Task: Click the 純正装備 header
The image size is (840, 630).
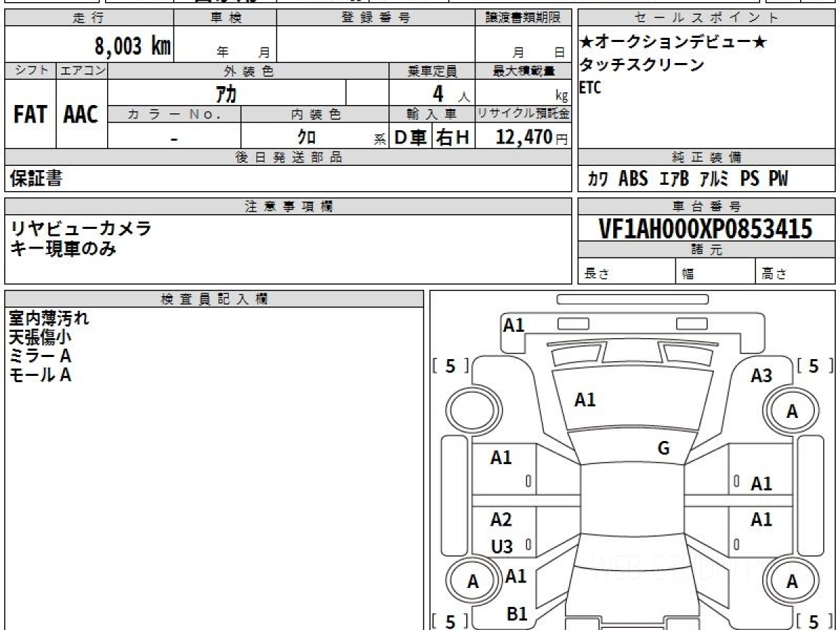Action: [706, 157]
